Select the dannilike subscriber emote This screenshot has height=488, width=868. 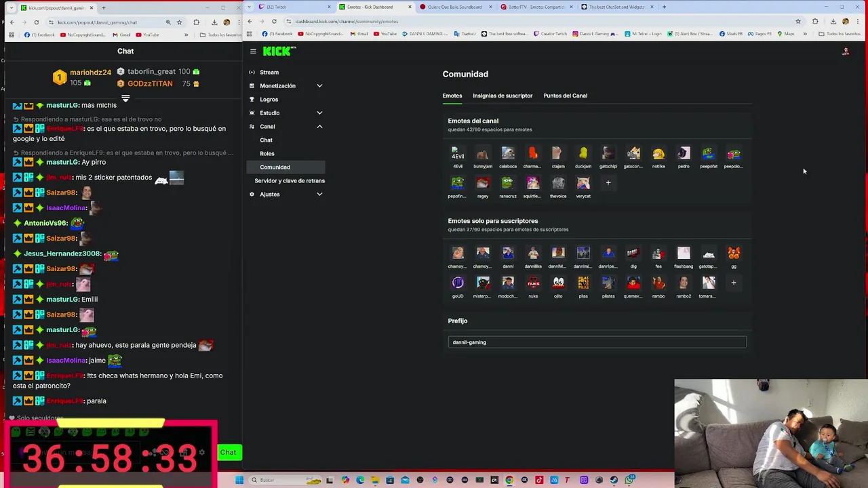point(533,257)
